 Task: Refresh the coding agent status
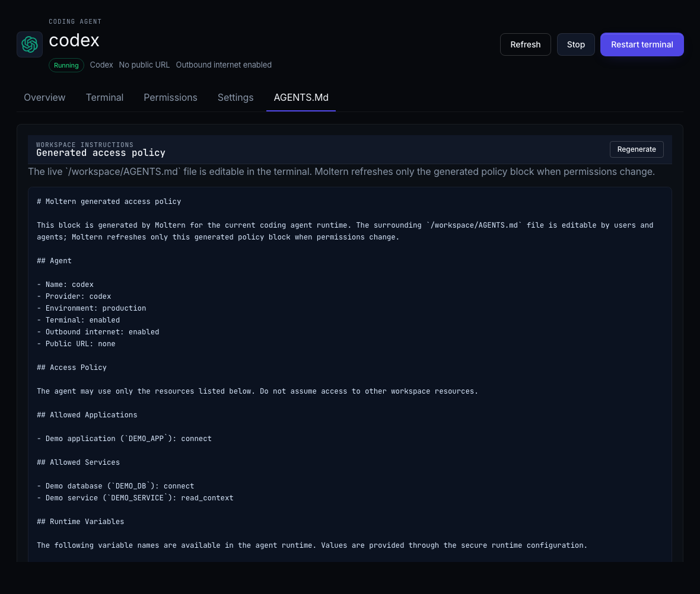(x=525, y=44)
